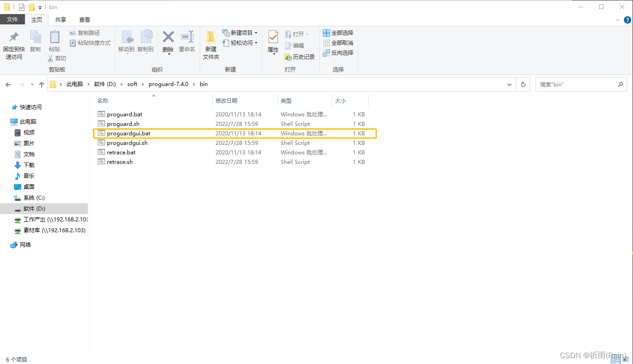Open the 移动到 (Move to) dropdown
The height and width of the screenshot is (364, 633).
[126, 44]
